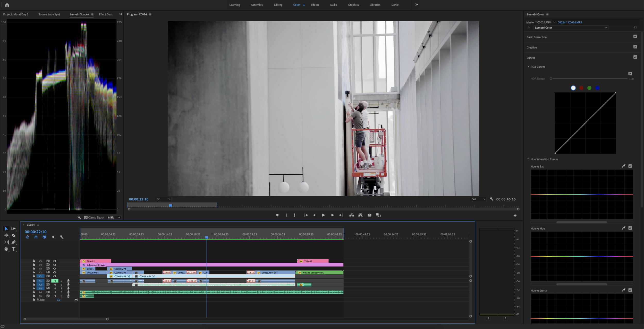Go to the Home screen icon
Viewport: 644px width, 329px height.
tap(7, 5)
